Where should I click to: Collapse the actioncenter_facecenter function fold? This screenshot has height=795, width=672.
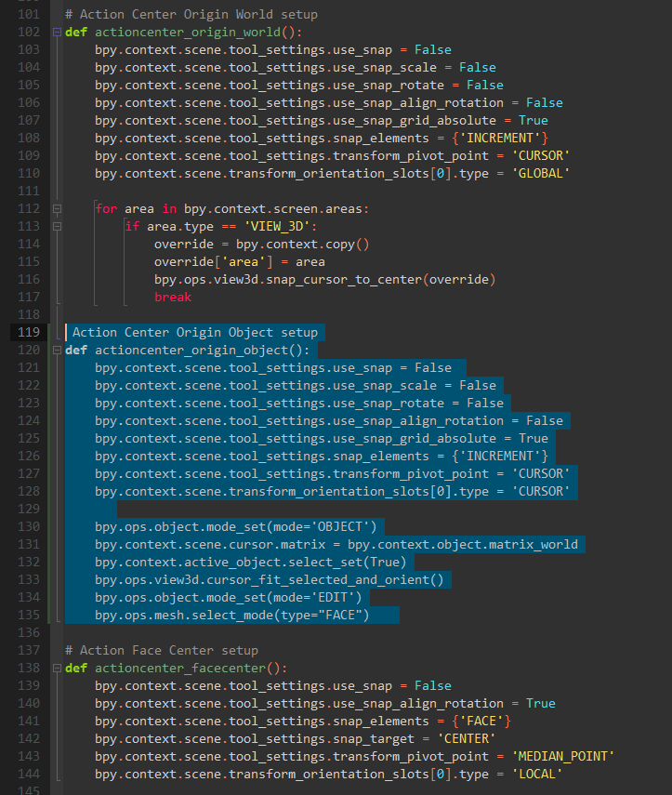tap(58, 669)
